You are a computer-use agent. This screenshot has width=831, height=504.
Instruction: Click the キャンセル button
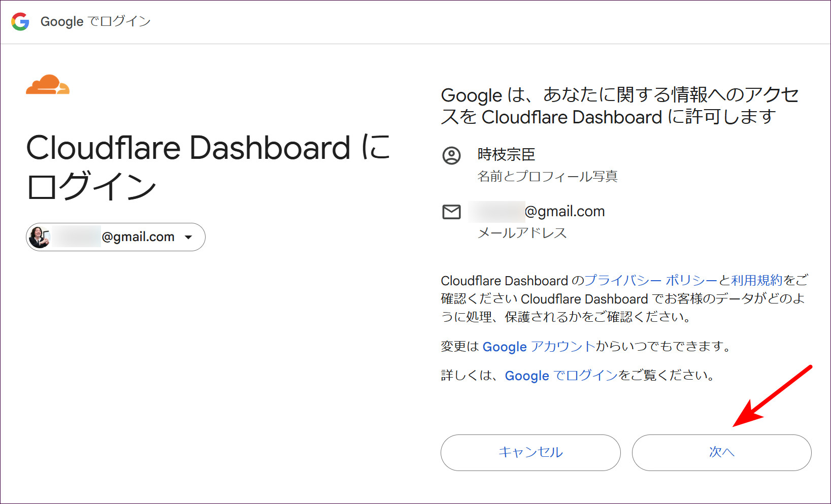pyautogui.click(x=530, y=453)
